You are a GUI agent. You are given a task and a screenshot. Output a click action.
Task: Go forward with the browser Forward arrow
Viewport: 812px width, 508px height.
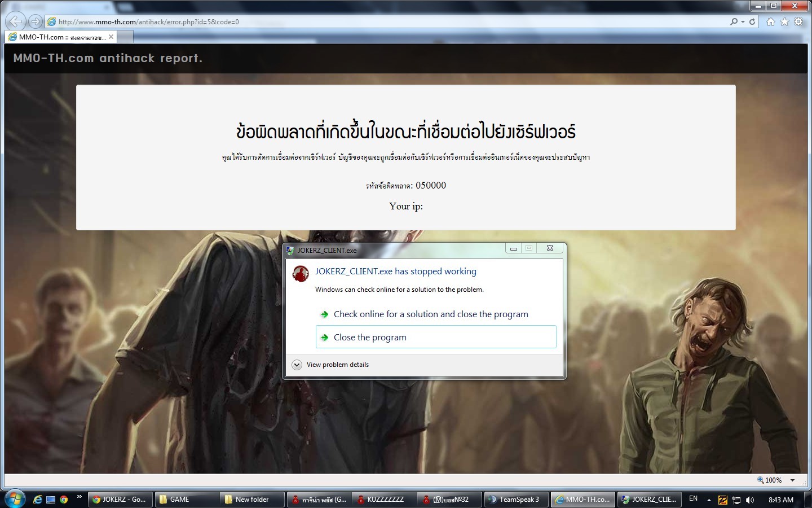pyautogui.click(x=36, y=21)
